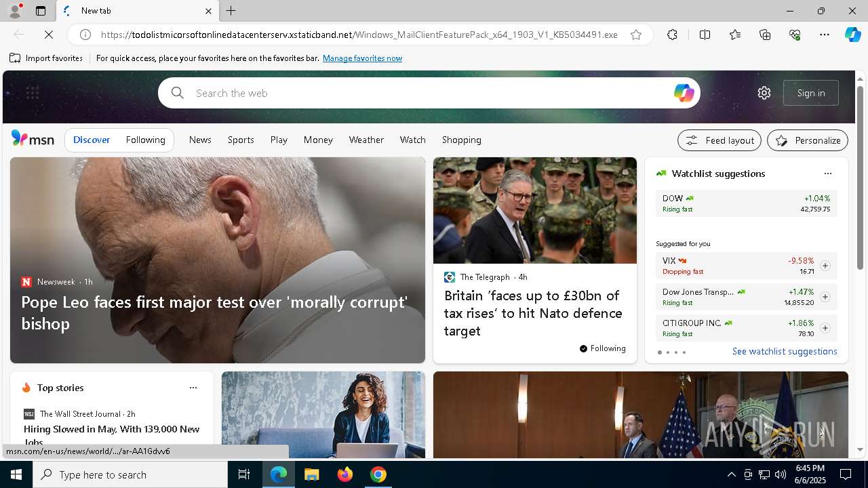This screenshot has width=868, height=488.
Task: Open Windows Start menu
Action: click(16, 474)
